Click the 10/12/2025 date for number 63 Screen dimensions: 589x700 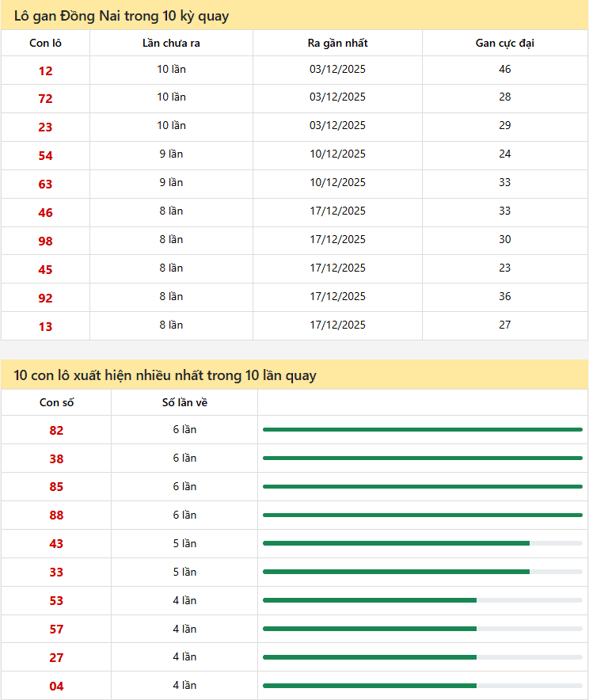tap(337, 183)
